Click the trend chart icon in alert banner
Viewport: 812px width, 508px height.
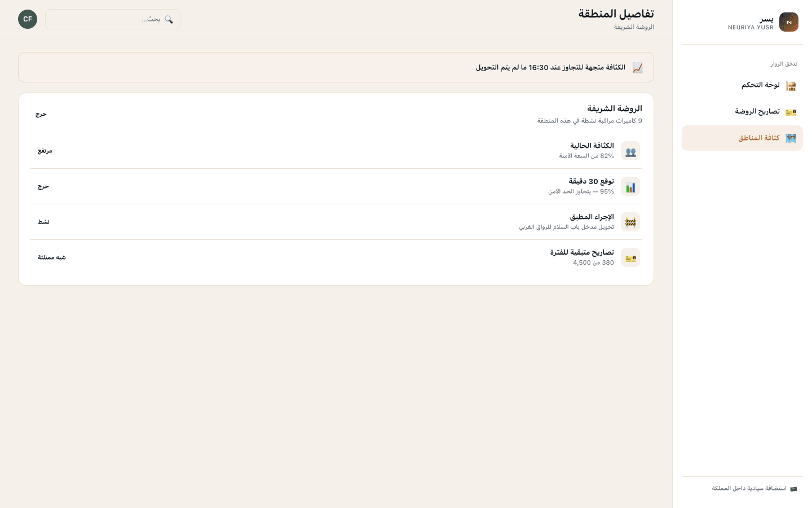[x=637, y=68]
